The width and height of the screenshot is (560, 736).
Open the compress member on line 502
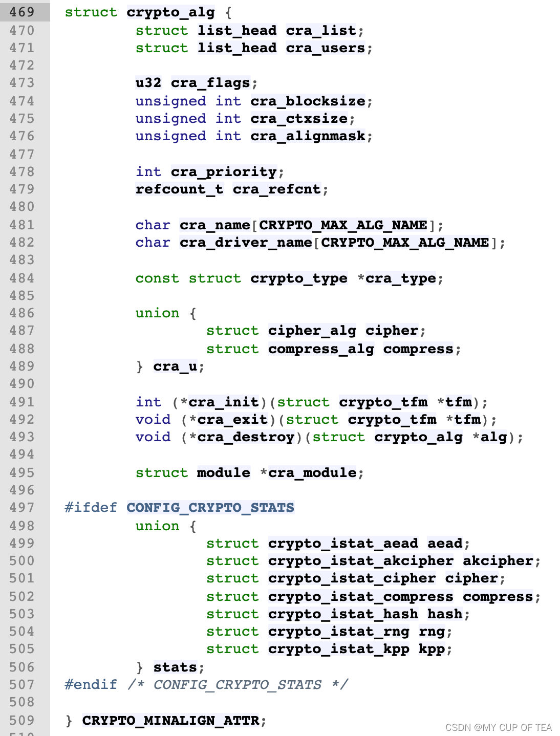499,597
